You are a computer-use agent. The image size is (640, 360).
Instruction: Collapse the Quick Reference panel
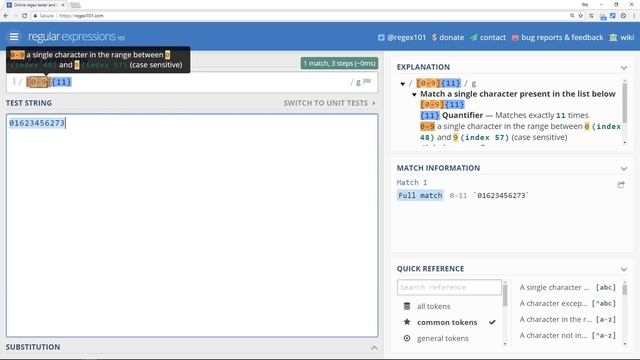(x=624, y=269)
